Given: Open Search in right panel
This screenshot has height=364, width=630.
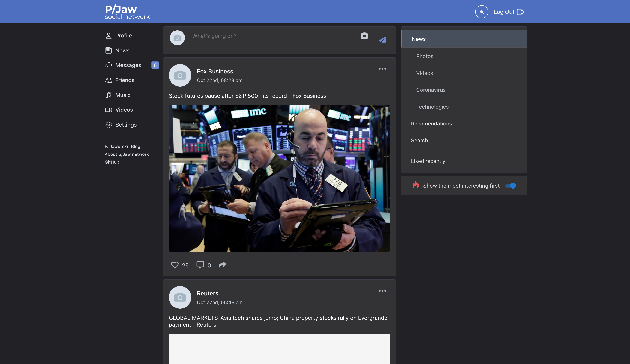Looking at the screenshot, I should pos(419,140).
